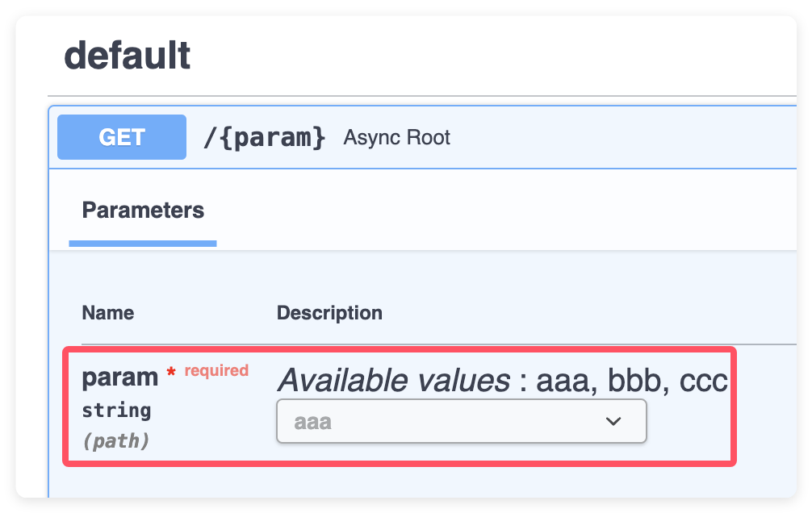
Task: Click the blue GET method badge
Action: (x=121, y=137)
